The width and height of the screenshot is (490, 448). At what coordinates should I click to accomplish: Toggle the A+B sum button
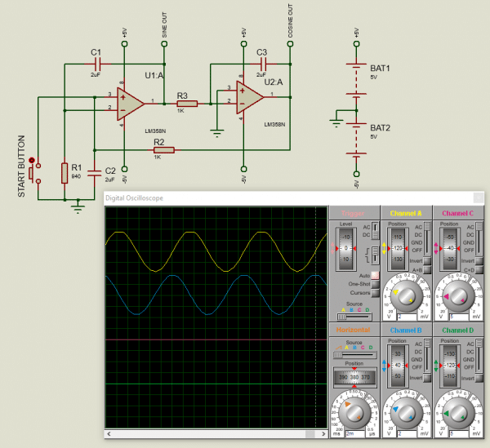(427, 270)
